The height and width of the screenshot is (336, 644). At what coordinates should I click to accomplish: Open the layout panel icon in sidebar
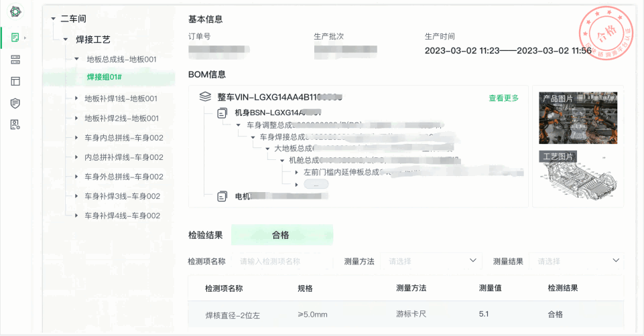15,81
